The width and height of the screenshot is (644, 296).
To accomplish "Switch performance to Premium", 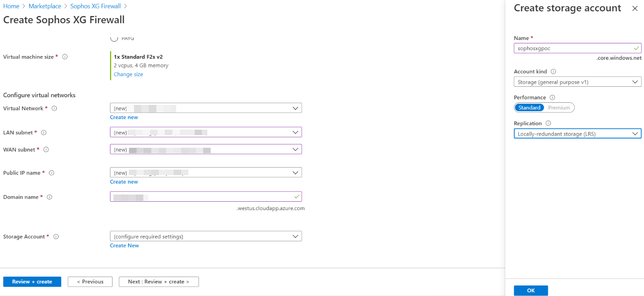I will (x=559, y=108).
